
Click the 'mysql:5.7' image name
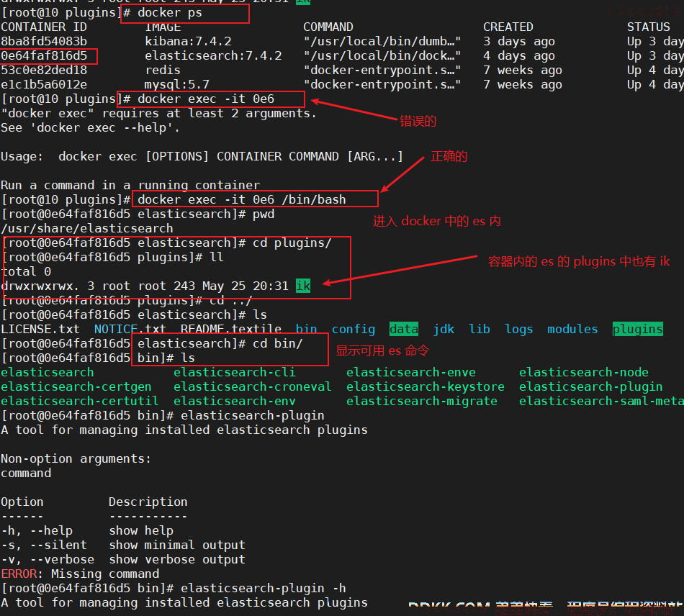(177, 85)
